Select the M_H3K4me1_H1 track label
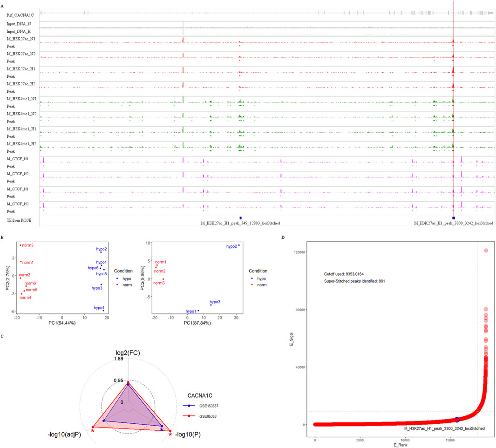Viewport: 496px width, 448px height. coord(21,129)
